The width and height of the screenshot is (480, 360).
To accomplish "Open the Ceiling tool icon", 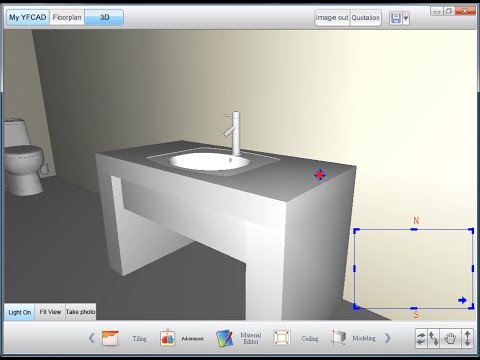I will click(x=282, y=338).
